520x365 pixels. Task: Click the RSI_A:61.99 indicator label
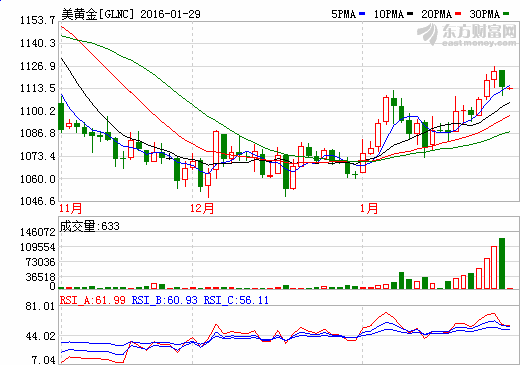click(93, 300)
